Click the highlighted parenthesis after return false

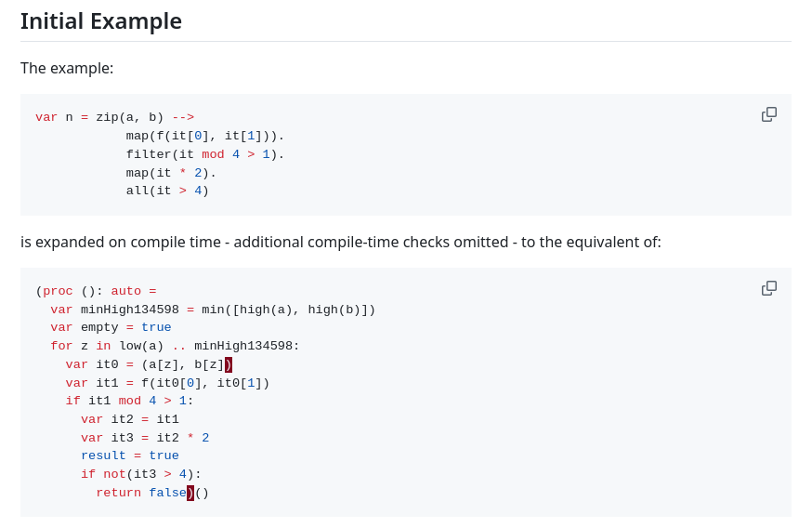coord(190,493)
